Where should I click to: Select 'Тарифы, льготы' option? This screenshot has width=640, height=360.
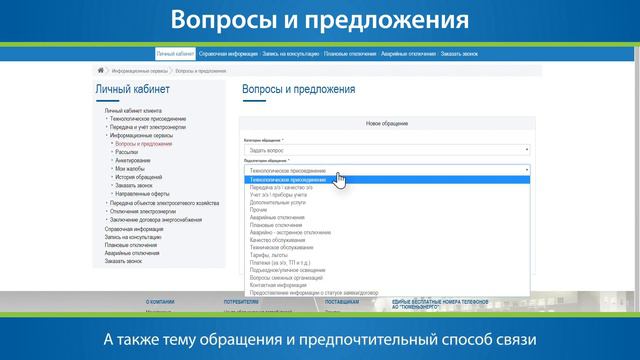click(387, 255)
